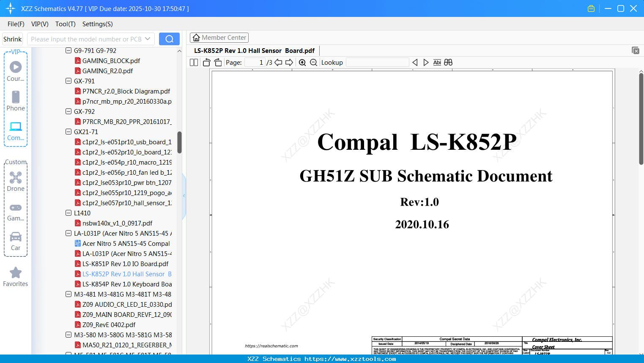Open the Favorites star
Viewport: 644px width, 363px height.
coord(16,272)
